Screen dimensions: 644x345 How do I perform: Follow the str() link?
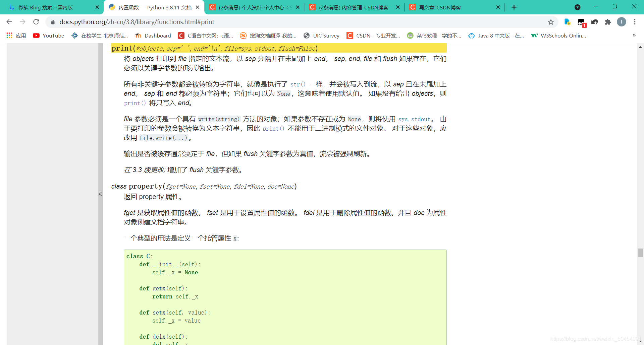pos(298,84)
